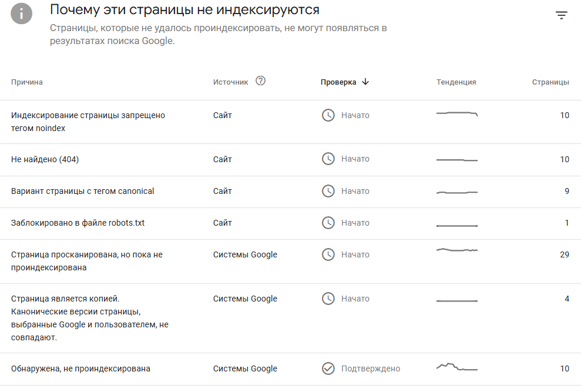This screenshot has width=581, height=392.
Task: Click the clock icon in the canonical row
Action: pos(328,191)
